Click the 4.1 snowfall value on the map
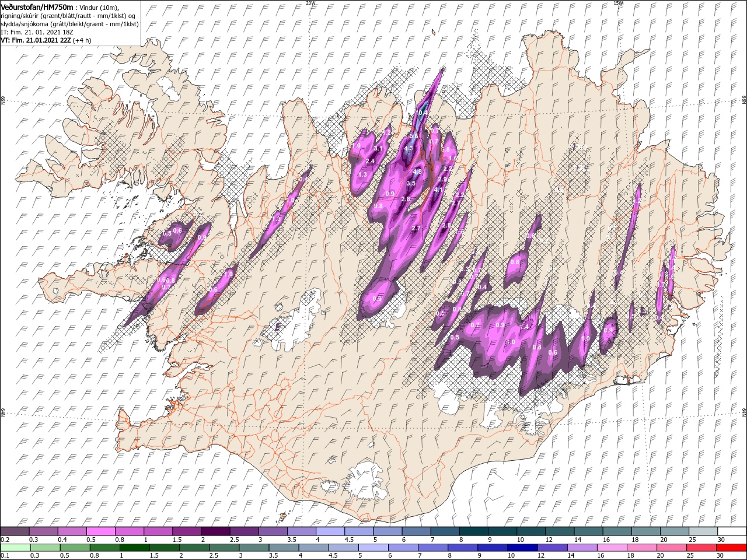The image size is (747, 560). [x=438, y=190]
